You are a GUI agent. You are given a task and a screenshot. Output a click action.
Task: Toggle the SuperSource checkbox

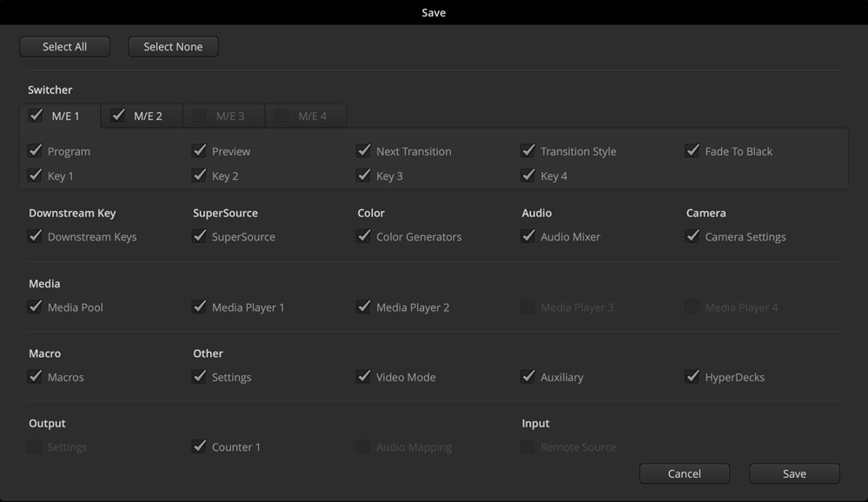click(200, 236)
